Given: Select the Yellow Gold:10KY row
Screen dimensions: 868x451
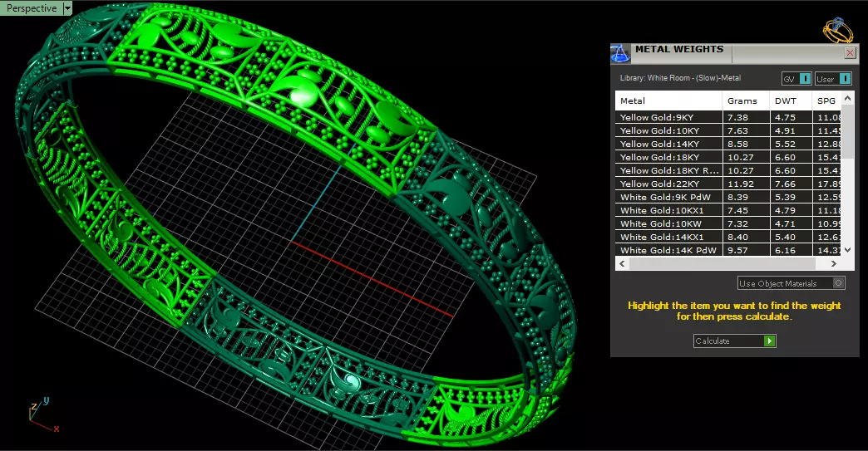Looking at the screenshot, I should [728, 130].
